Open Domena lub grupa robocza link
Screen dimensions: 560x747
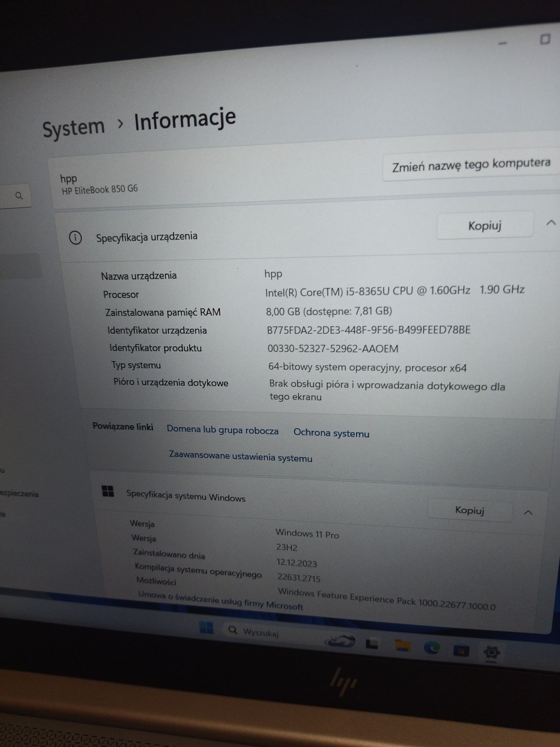(223, 430)
